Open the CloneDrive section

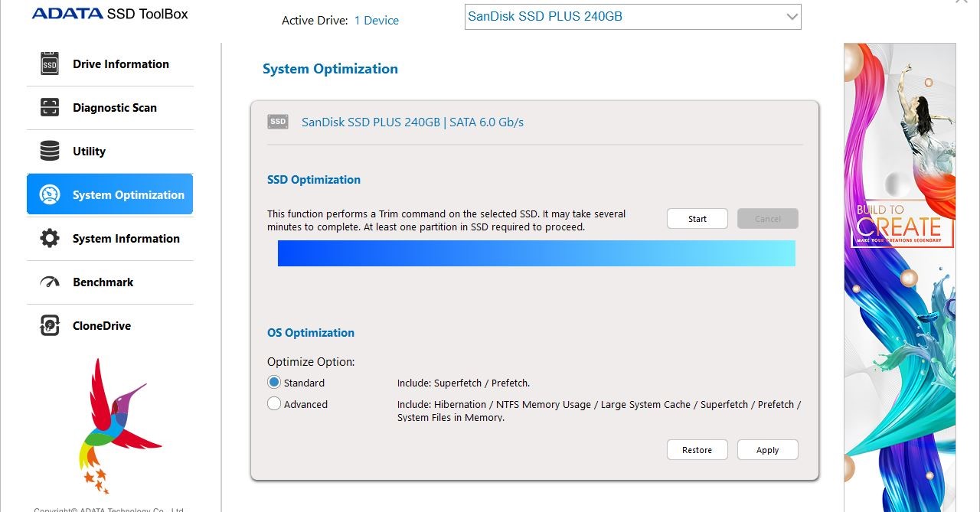(110, 326)
